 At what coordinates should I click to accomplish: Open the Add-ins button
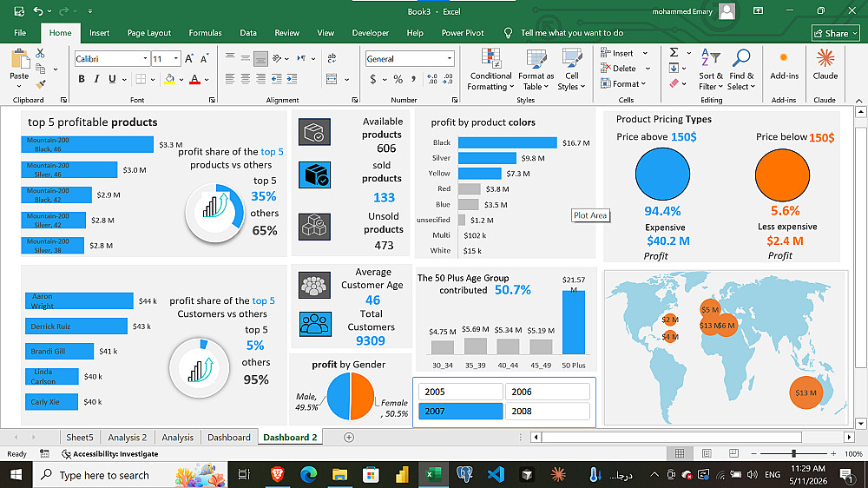[x=784, y=65]
